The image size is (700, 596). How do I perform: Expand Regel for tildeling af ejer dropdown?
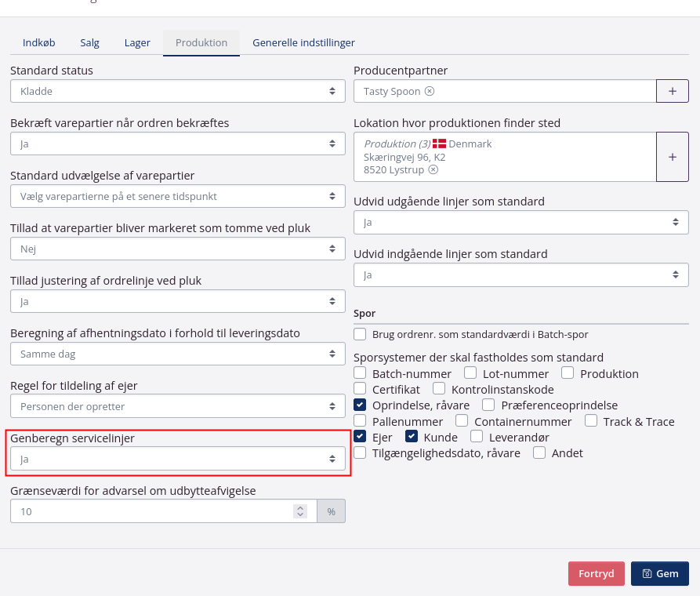[178, 406]
